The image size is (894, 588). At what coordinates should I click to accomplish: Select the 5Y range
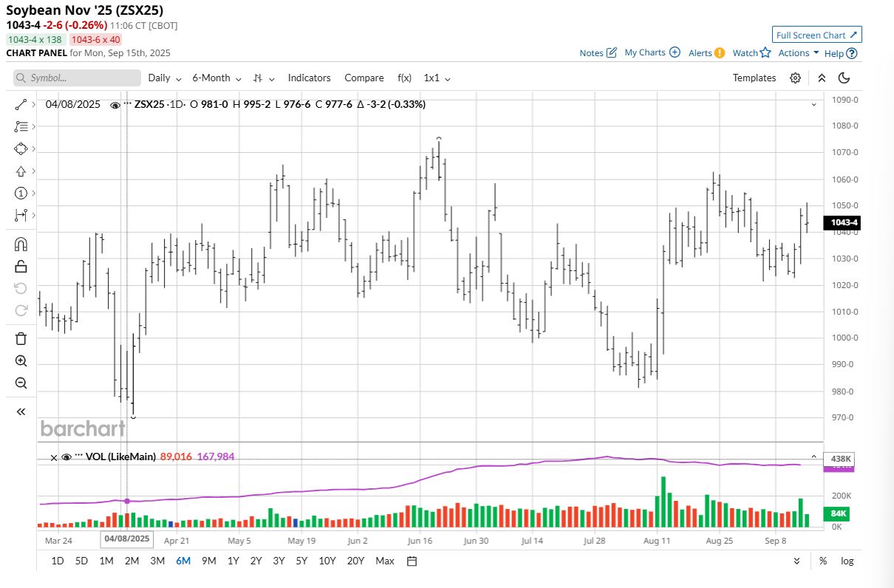click(301, 561)
